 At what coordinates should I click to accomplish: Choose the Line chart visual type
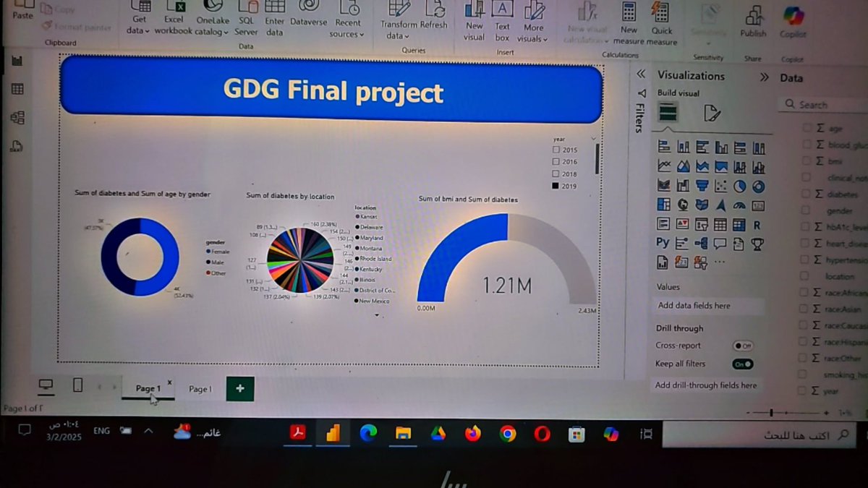tap(664, 166)
